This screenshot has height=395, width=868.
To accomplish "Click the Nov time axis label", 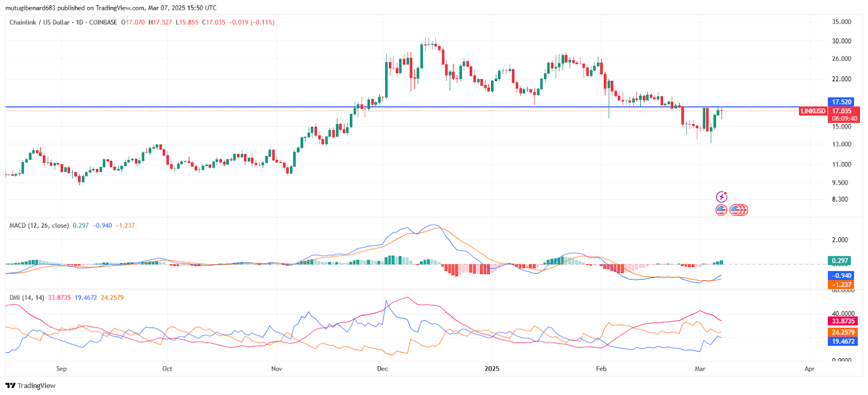I will (x=277, y=369).
